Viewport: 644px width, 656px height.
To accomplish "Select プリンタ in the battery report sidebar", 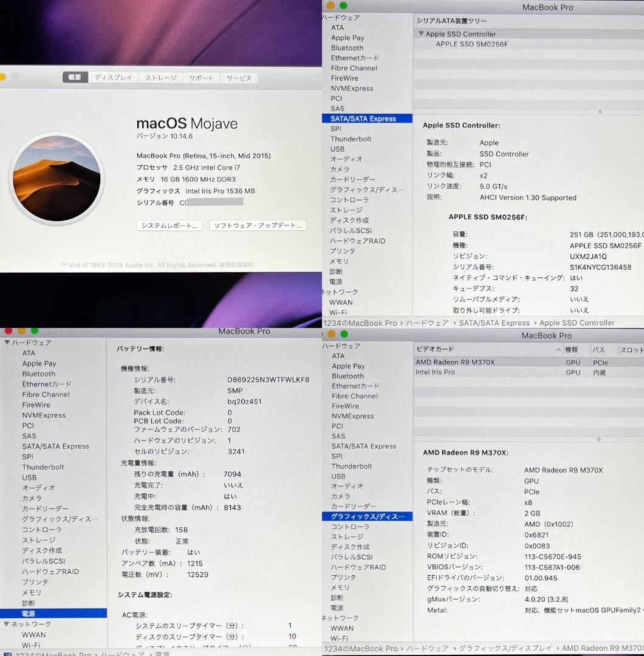I will tap(35, 582).
